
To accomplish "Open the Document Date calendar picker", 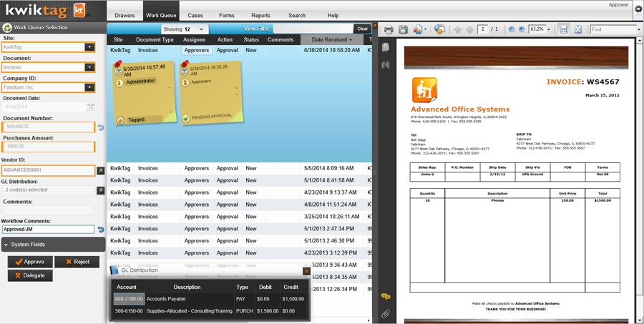I will coord(91,107).
